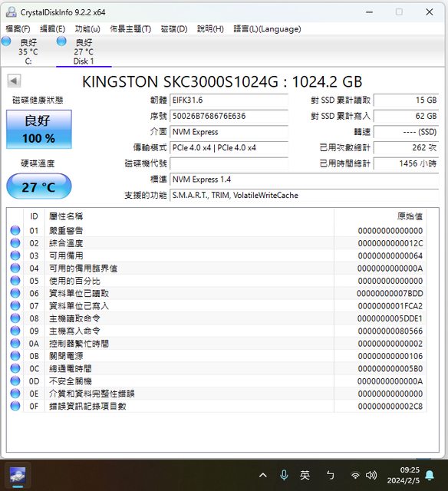The width and height of the screenshot is (448, 491).
Task: Click the 原始值 column header
Action: tap(380, 216)
